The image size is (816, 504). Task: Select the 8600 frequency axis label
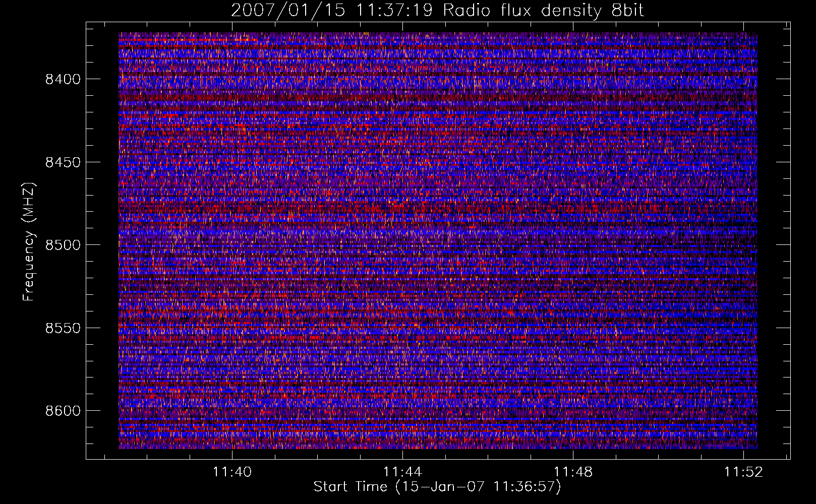click(63, 411)
